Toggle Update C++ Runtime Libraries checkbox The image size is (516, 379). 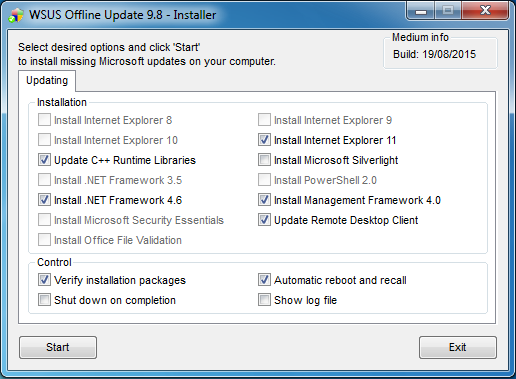(x=44, y=160)
